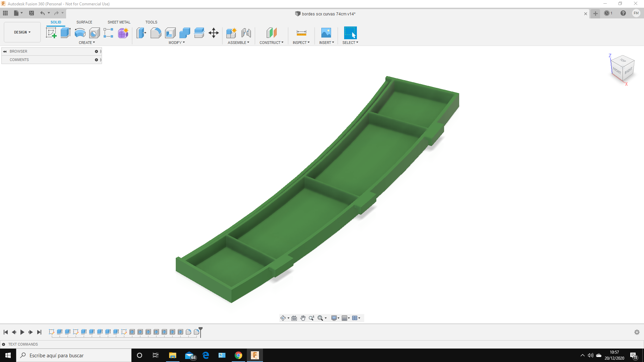Select the Create Sketch tool

coord(51,33)
